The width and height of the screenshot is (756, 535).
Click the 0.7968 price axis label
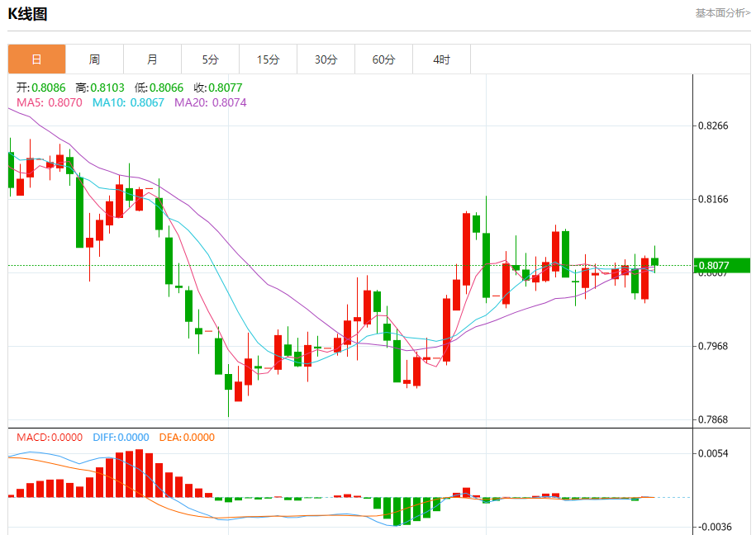tap(713, 346)
